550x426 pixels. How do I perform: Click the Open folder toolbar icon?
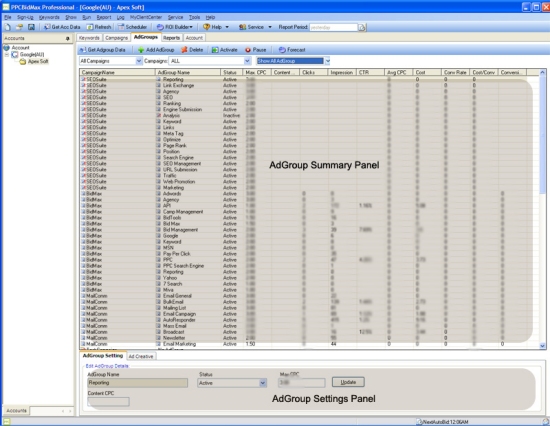(19, 27)
